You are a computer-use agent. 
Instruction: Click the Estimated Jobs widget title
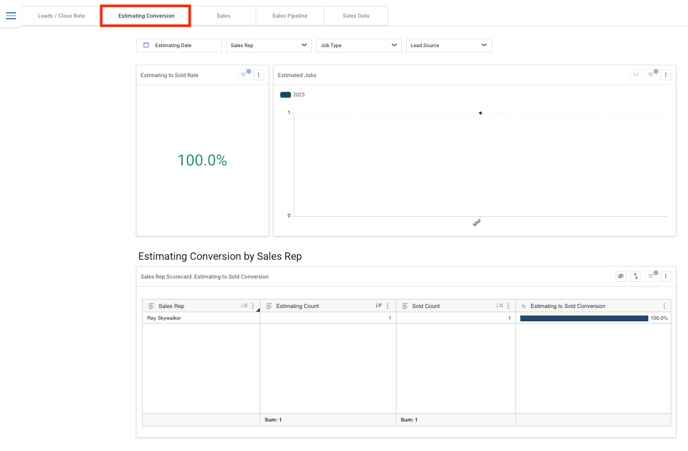[x=297, y=75]
